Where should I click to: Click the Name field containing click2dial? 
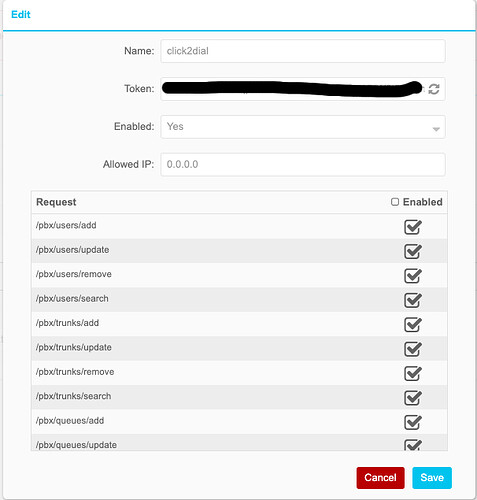[x=303, y=51]
